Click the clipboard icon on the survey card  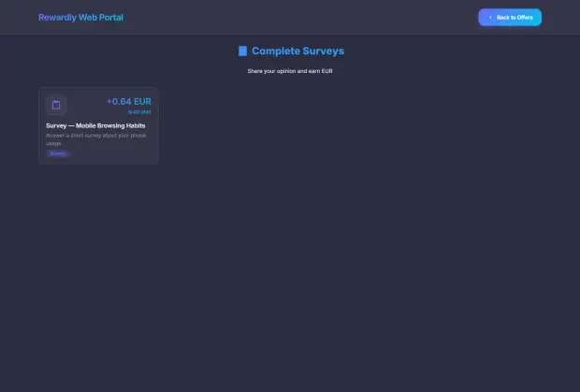click(x=56, y=105)
